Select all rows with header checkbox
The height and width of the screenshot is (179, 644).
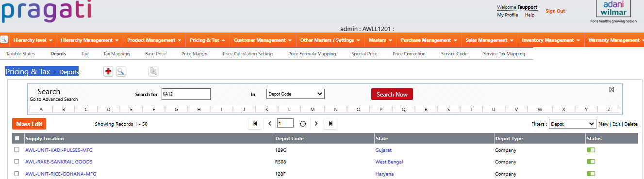point(17,138)
